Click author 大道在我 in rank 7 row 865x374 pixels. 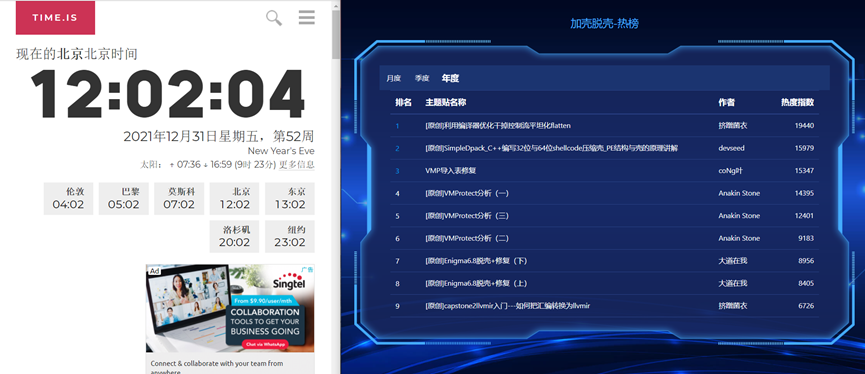(733, 261)
